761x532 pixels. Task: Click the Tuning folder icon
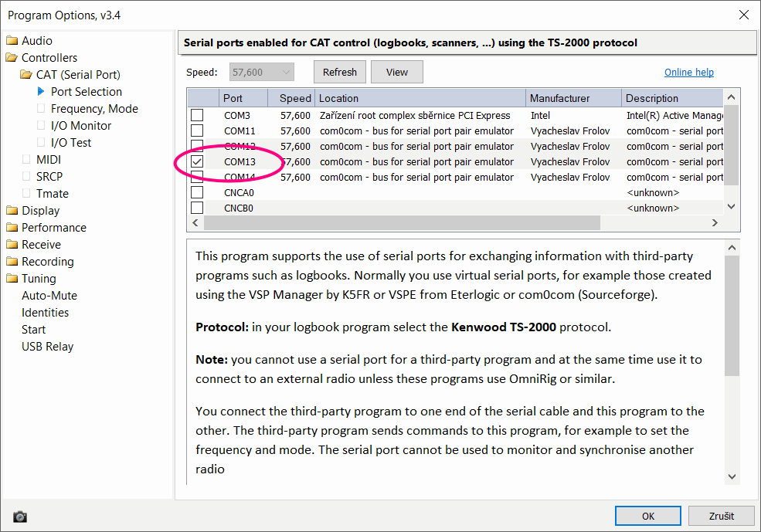tap(12, 278)
